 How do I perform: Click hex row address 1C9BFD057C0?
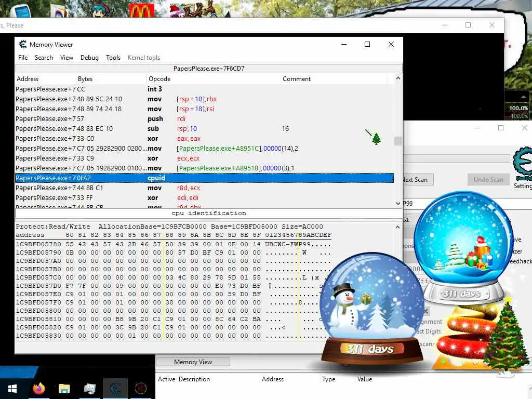[x=38, y=277]
